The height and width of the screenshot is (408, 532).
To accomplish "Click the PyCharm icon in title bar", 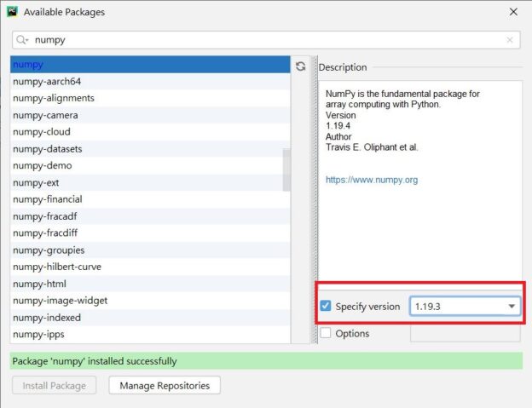I will coord(11,12).
